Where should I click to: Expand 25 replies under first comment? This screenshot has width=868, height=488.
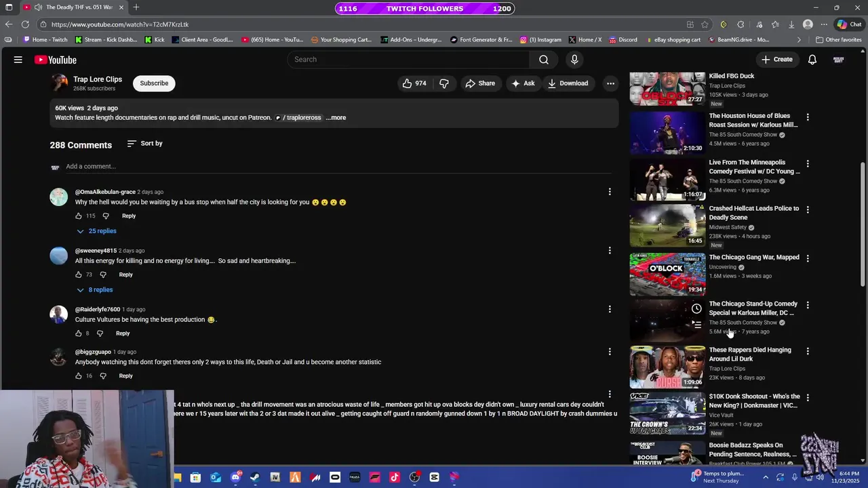(96, 231)
